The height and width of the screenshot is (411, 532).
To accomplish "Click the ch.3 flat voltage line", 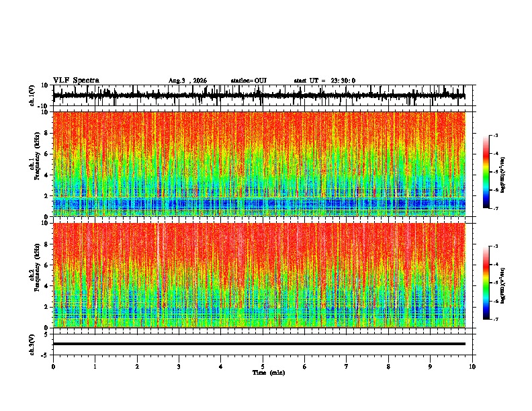I will tap(259, 344).
